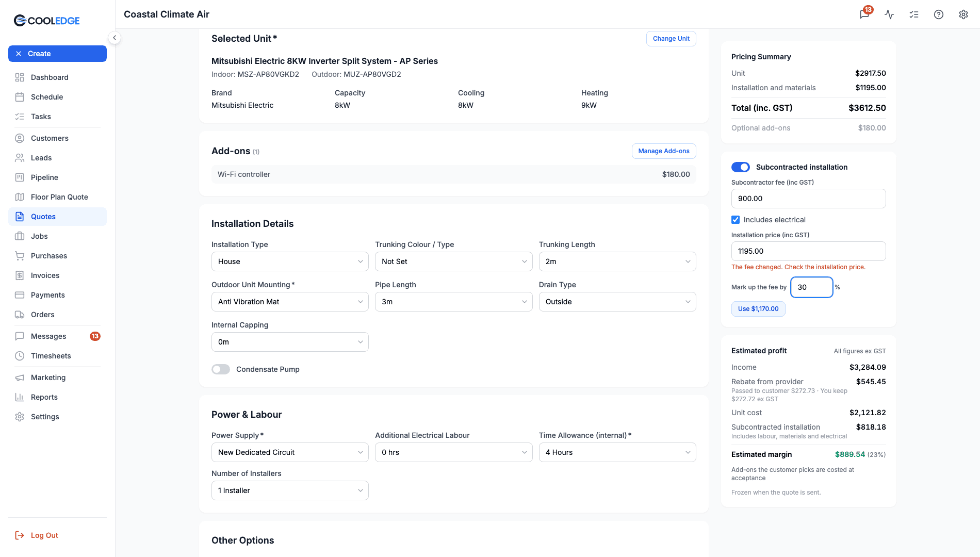Click the Customers person icon
Viewport: 980px width, 557px height.
[x=20, y=138]
